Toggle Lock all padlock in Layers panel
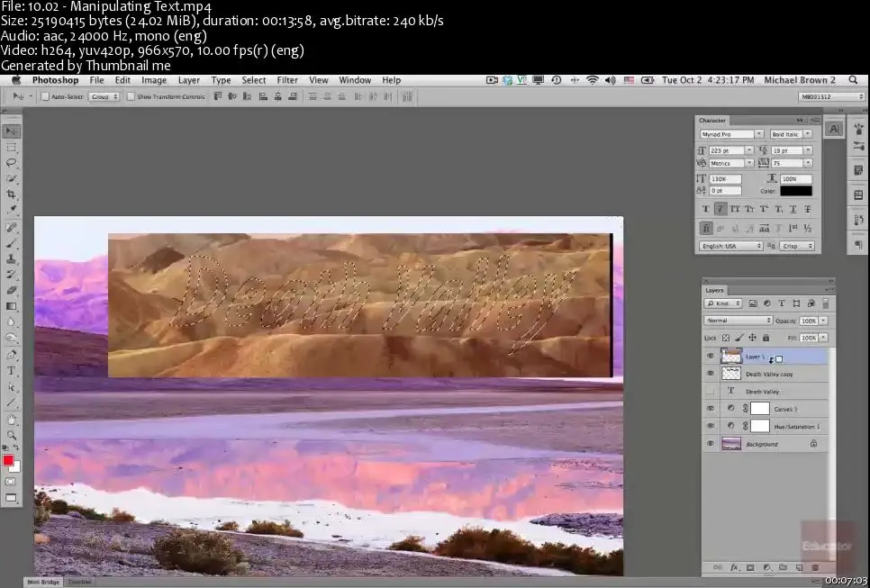Image resolution: width=870 pixels, height=588 pixels. (x=766, y=338)
